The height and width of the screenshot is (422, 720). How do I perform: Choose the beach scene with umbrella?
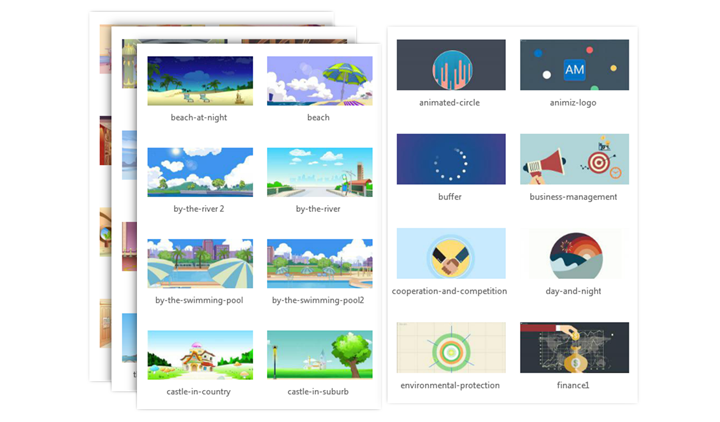coord(319,81)
